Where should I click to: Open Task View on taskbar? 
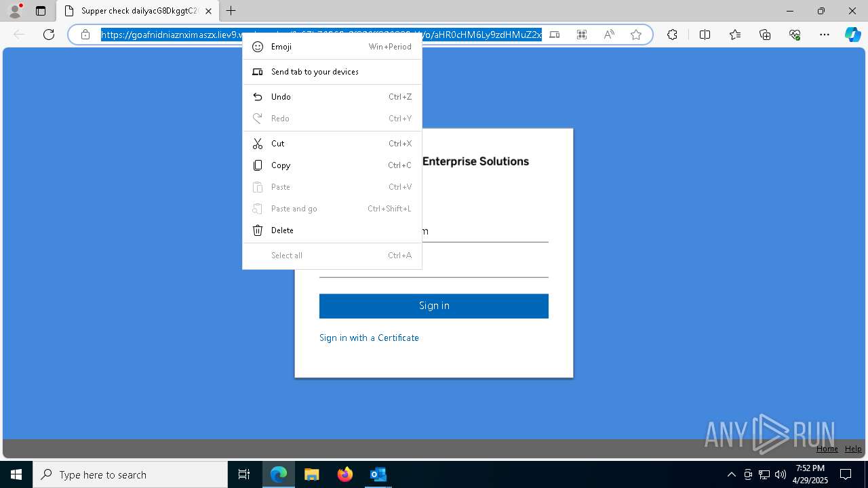(244, 474)
